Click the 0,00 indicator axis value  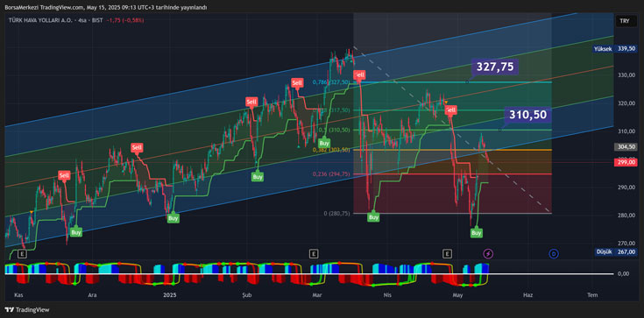click(624, 273)
